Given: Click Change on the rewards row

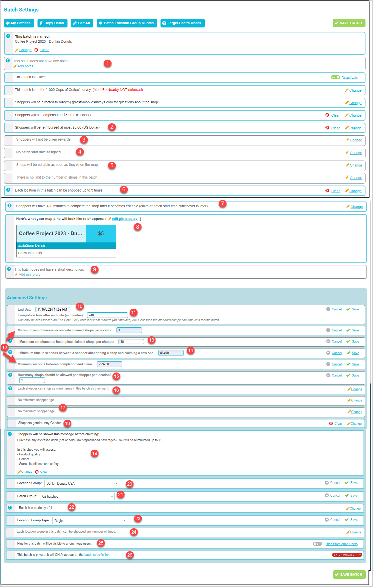Looking at the screenshot, I should point(356,140).
